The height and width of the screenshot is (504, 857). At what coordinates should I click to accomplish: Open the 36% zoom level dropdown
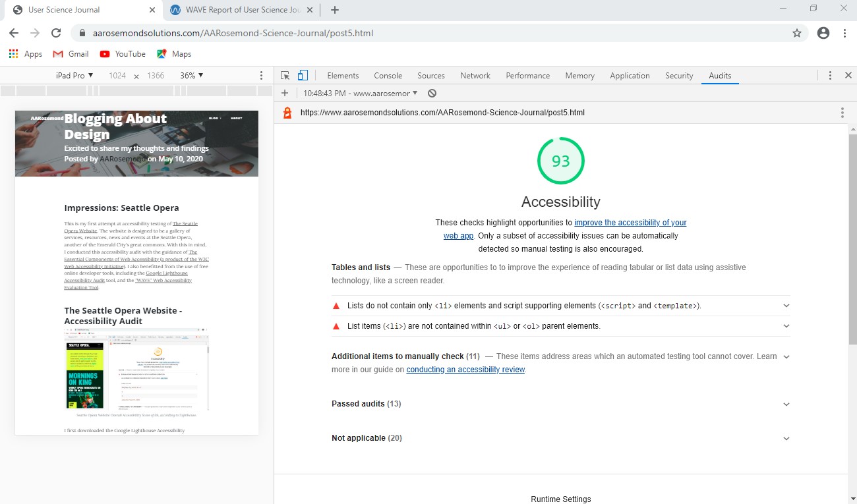[x=192, y=75]
